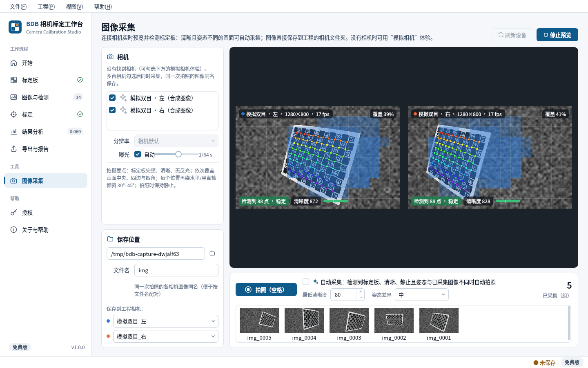The width and height of the screenshot is (588, 368).
Task: Click the bar chart icon beside 结果分析
Action: coord(13,132)
